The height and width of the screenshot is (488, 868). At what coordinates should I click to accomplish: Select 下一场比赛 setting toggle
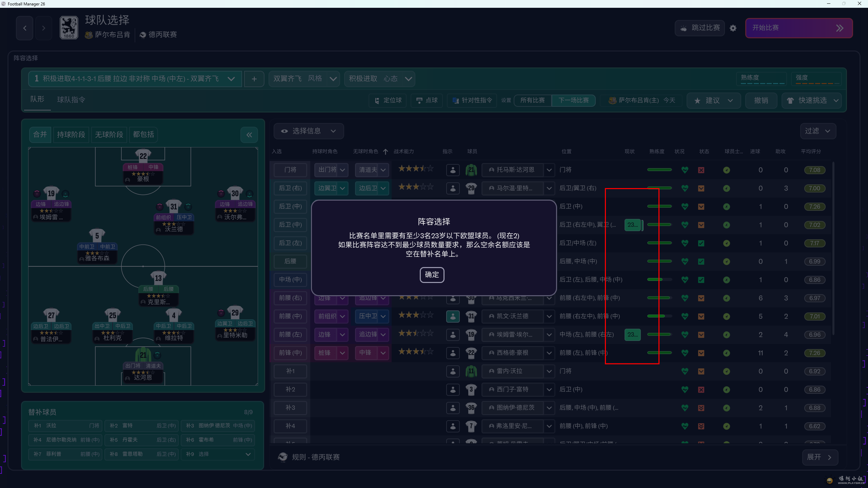tap(573, 100)
